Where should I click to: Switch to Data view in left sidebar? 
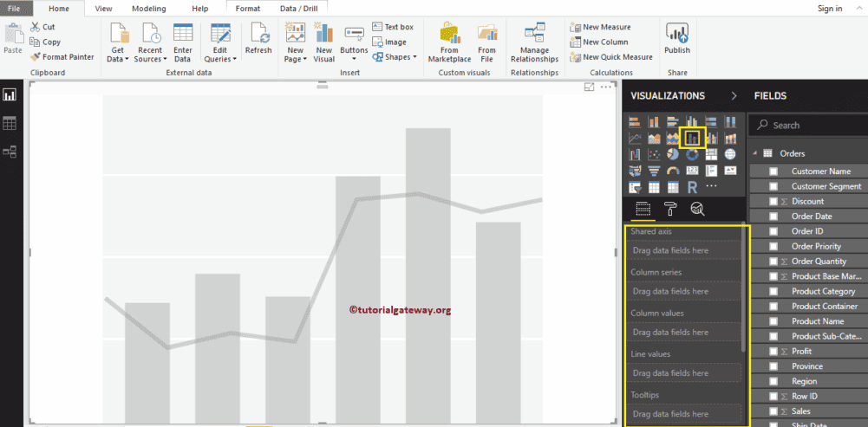click(10, 123)
